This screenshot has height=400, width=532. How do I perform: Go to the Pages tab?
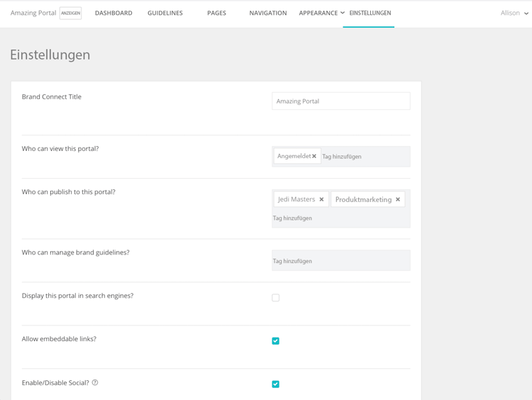(216, 13)
